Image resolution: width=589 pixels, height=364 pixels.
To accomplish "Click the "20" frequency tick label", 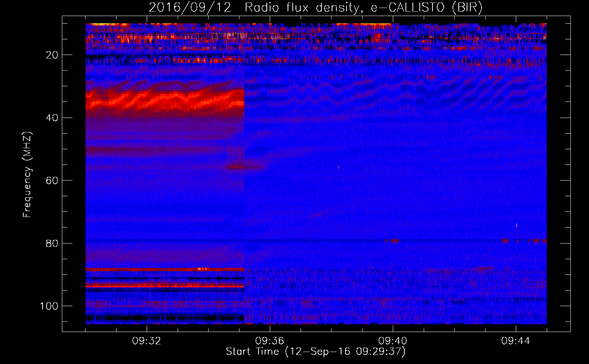I will pyautogui.click(x=52, y=55).
